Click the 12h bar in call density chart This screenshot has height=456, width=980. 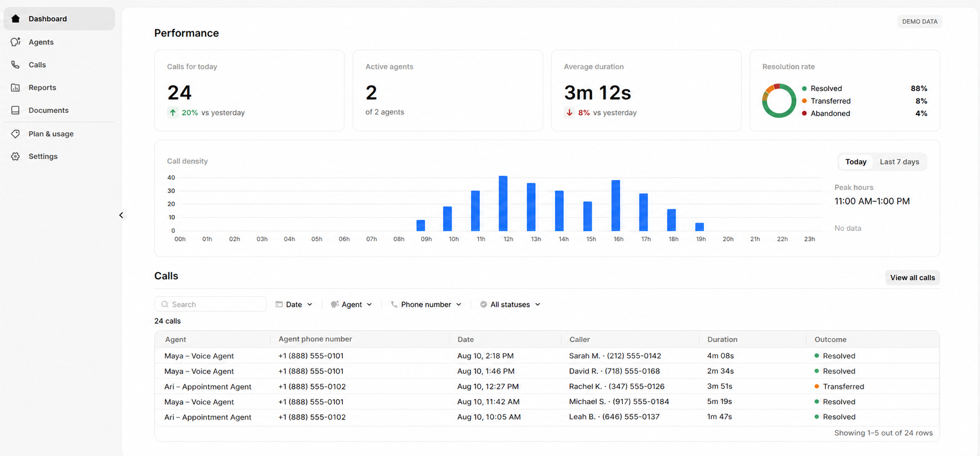pyautogui.click(x=503, y=203)
